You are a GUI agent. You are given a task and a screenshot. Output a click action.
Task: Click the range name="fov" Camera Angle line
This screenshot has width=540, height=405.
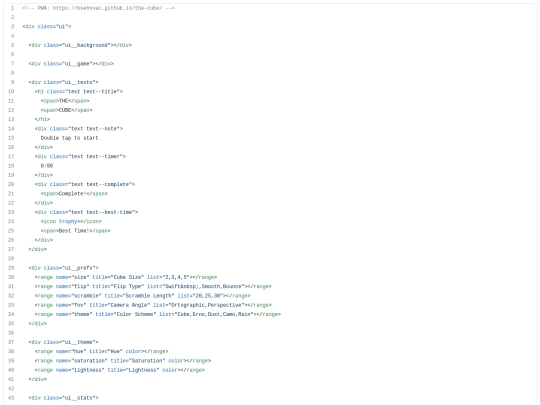pos(153,305)
